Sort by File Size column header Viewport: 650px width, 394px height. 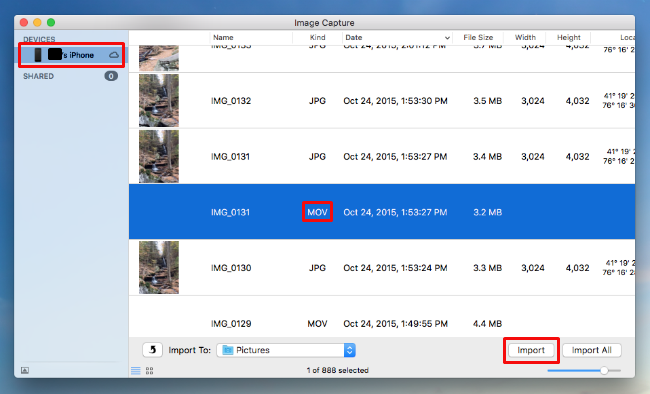pyautogui.click(x=478, y=37)
